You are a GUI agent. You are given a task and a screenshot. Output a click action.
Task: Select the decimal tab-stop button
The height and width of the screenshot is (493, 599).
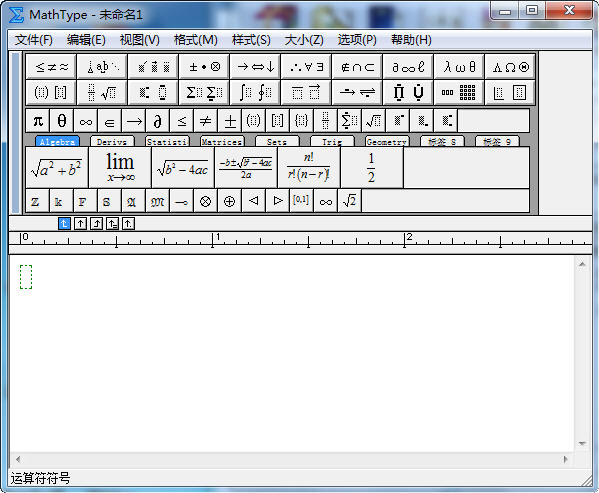point(128,223)
